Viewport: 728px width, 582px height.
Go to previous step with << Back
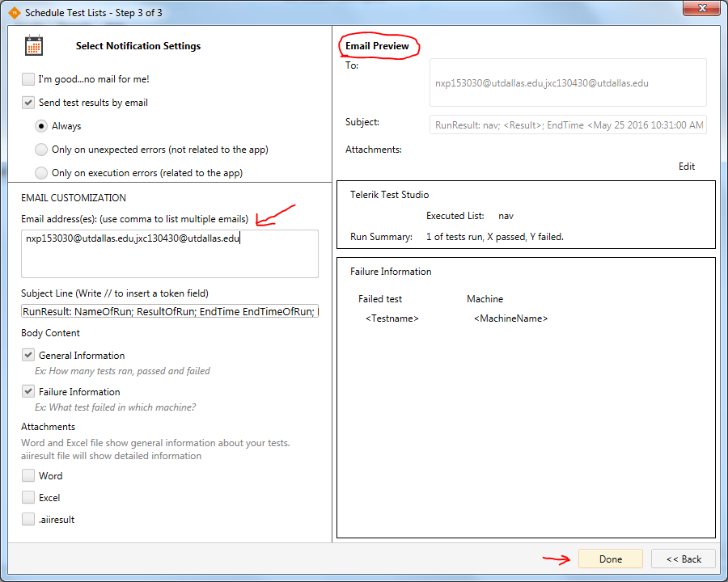[684, 559]
